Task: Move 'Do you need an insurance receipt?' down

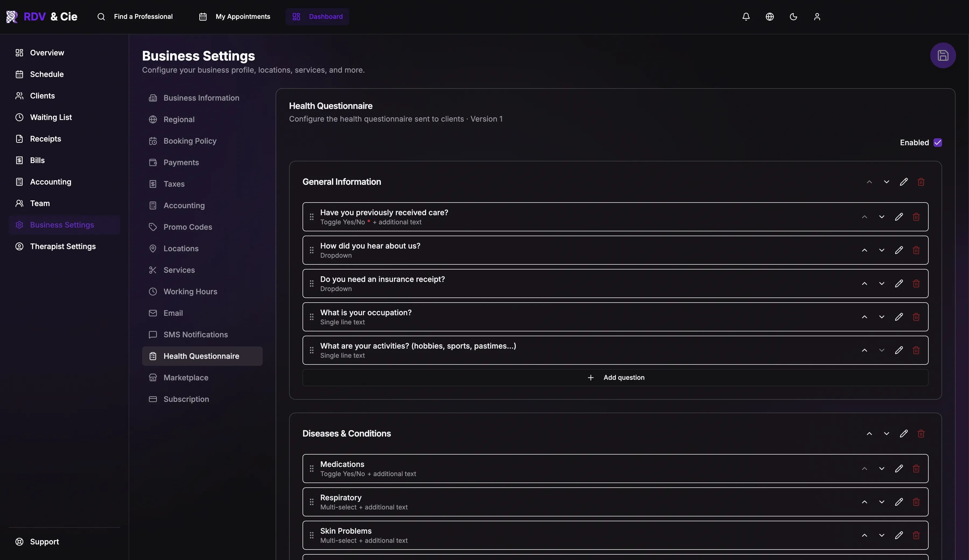Action: point(881,284)
